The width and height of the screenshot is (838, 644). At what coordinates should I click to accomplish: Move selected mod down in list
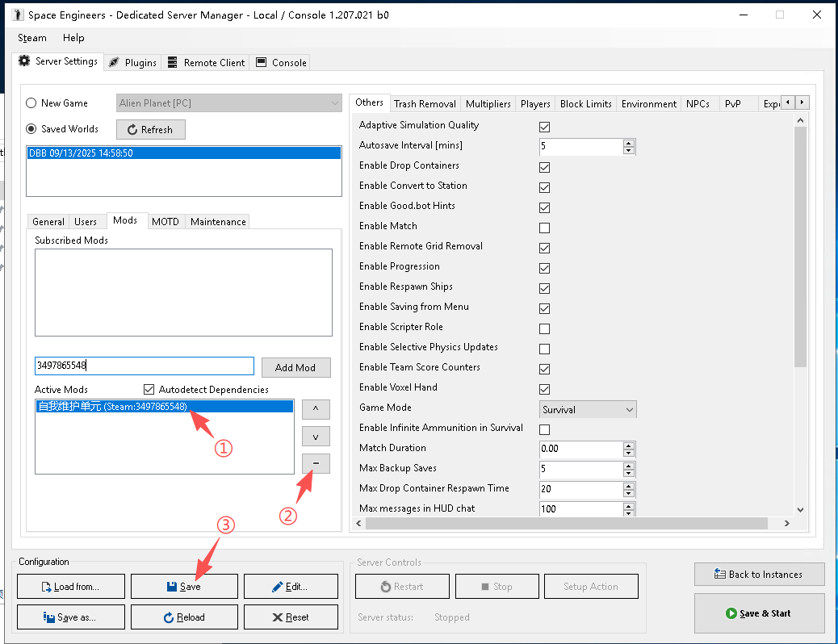coord(316,437)
